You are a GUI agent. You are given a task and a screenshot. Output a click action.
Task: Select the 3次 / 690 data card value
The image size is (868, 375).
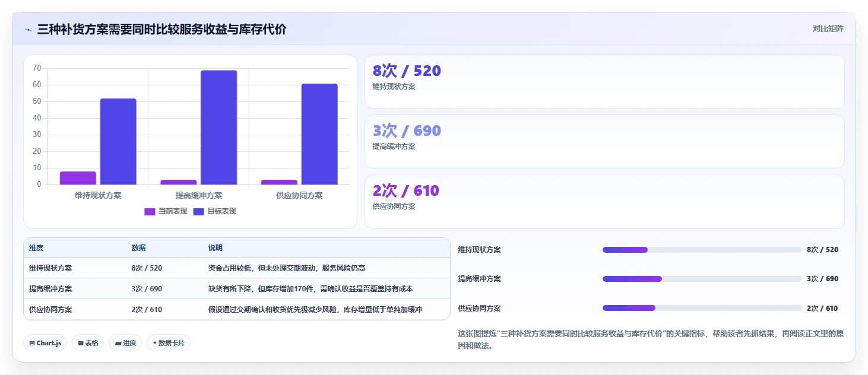(407, 131)
